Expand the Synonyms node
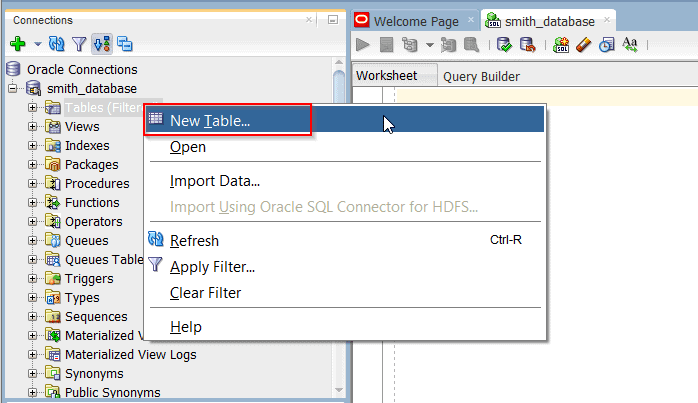The width and height of the screenshot is (698, 403). tap(32, 373)
